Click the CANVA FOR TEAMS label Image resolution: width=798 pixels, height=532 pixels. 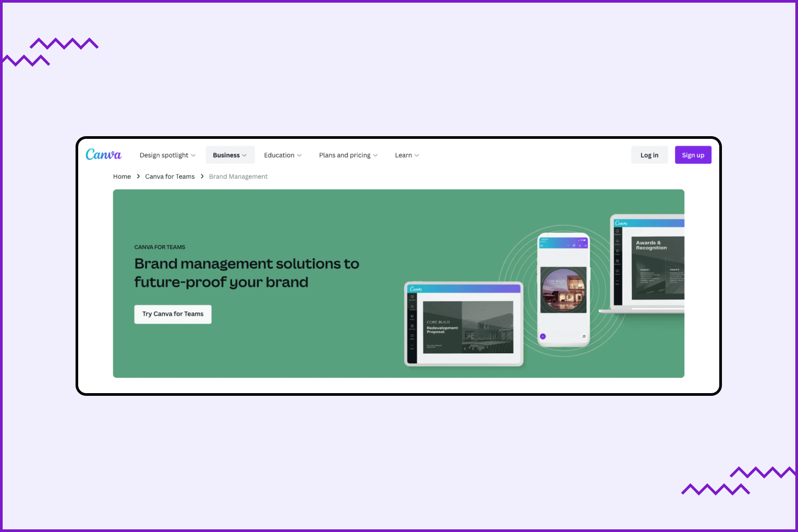160,247
